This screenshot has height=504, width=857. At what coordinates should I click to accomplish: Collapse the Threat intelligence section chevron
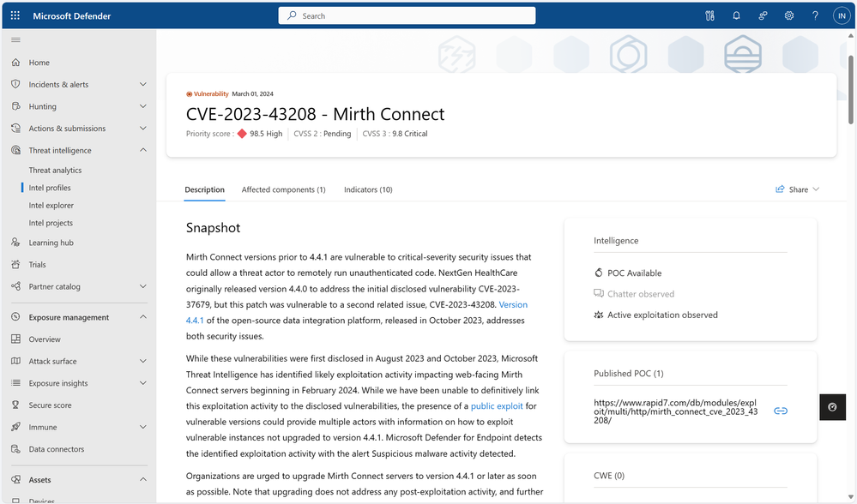coord(143,150)
